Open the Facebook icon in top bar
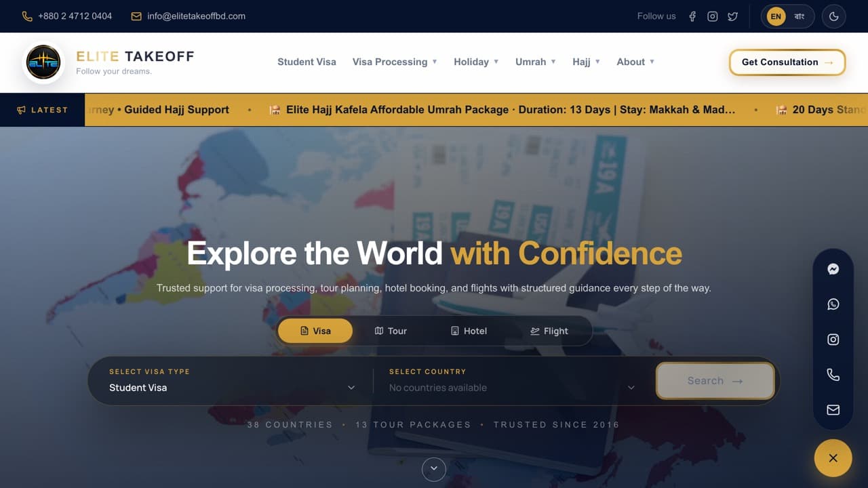Screen dimensions: 868x488 692,16
